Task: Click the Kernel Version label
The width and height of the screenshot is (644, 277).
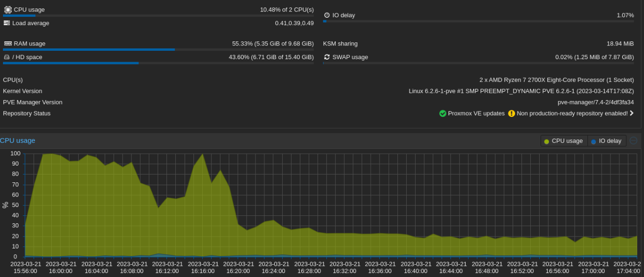Action: click(23, 91)
